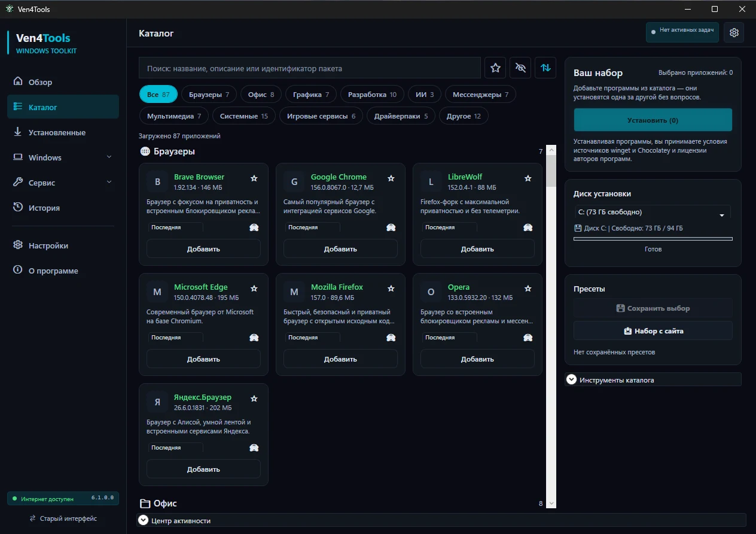Click the small icon beside Яндекс.Браузер's version selector
This screenshot has width=756, height=534.
point(254,448)
